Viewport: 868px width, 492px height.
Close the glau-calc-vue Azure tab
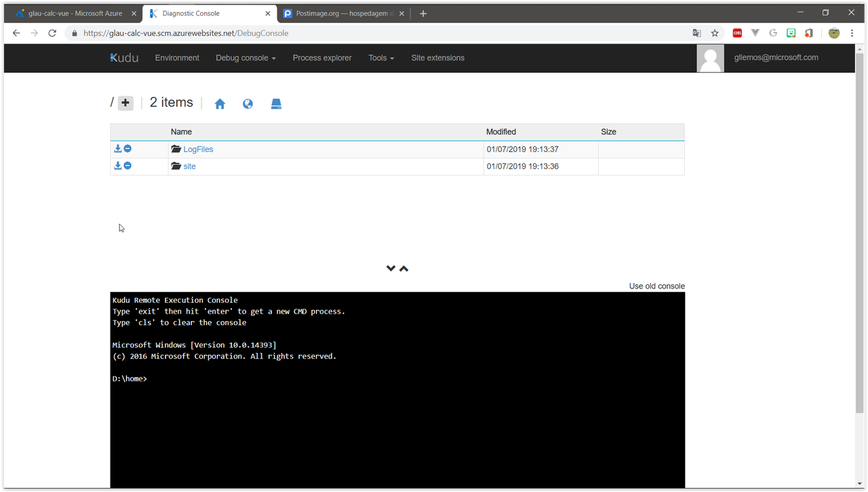(x=134, y=14)
